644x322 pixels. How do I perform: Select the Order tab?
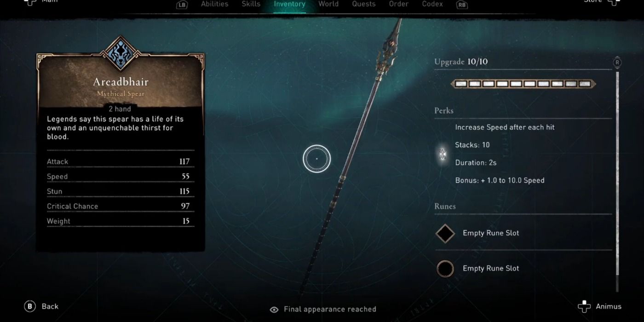tap(399, 4)
